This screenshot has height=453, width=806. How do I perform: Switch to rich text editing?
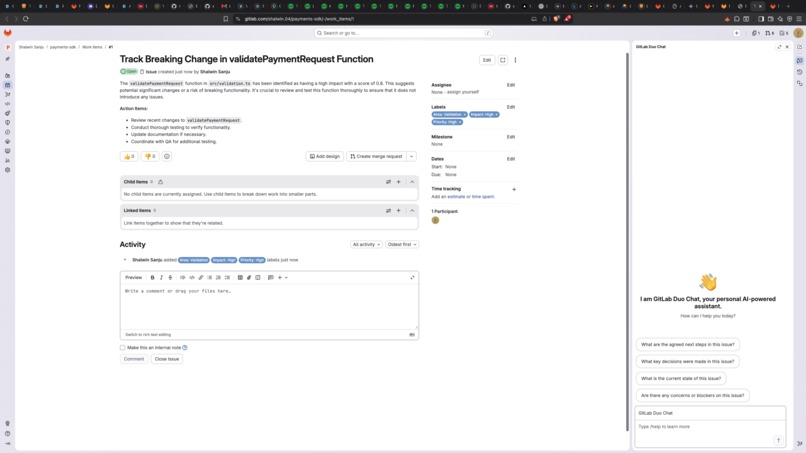(x=148, y=335)
